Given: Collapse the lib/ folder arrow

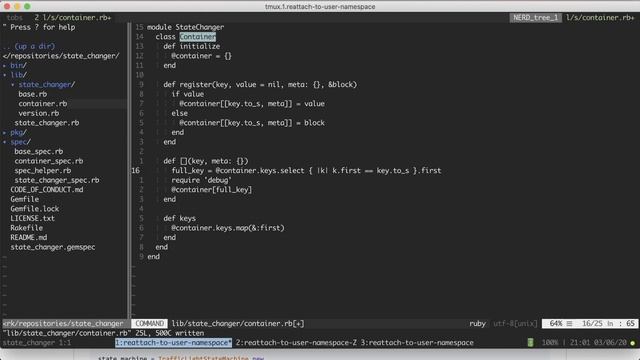Looking at the screenshot, I should 4,75.
